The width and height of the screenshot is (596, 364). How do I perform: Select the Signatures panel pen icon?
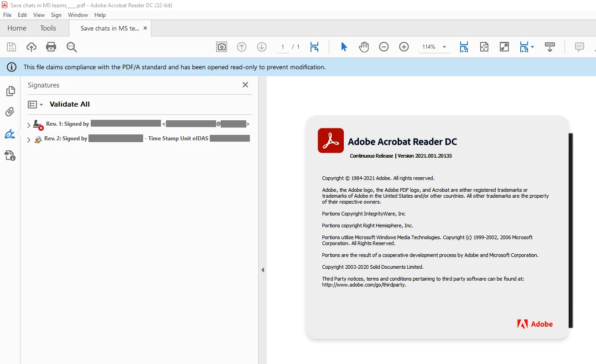10,134
